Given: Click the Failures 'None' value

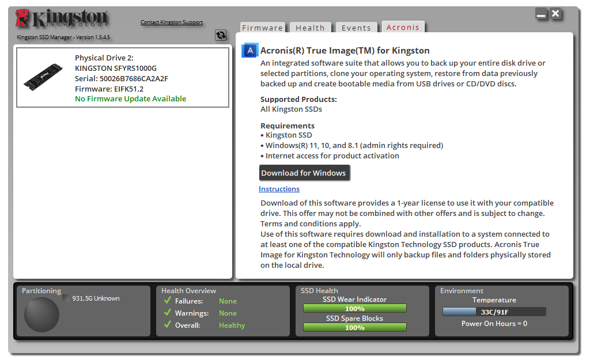Looking at the screenshot, I should 228,301.
